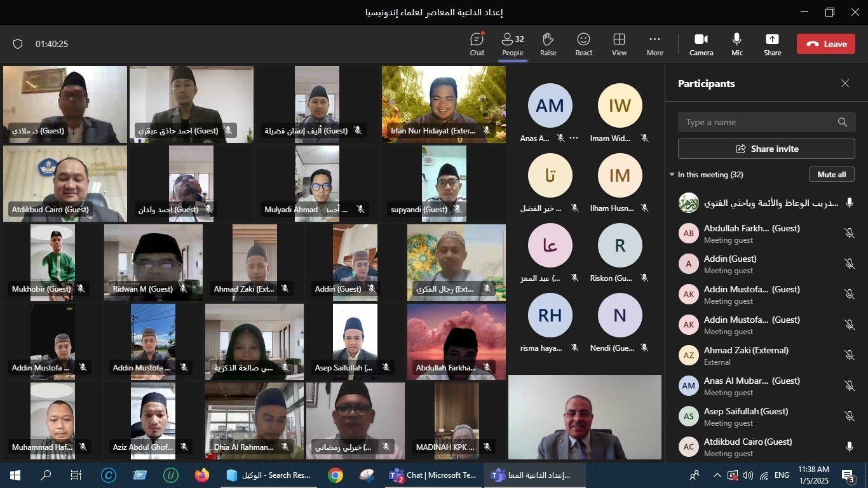This screenshot has width=868, height=488.
Task: Click the Share screen icon
Action: point(772,44)
